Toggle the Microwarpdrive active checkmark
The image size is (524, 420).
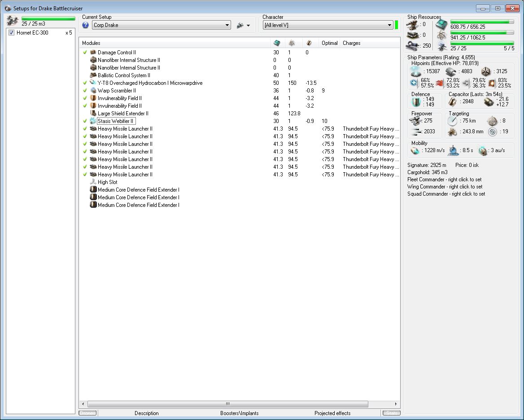(x=85, y=83)
